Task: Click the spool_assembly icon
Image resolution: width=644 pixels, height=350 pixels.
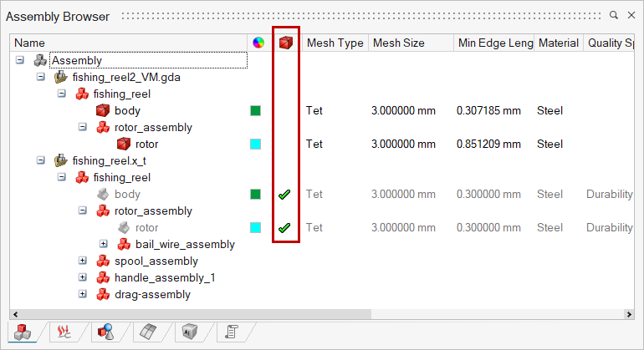Action: (103, 261)
